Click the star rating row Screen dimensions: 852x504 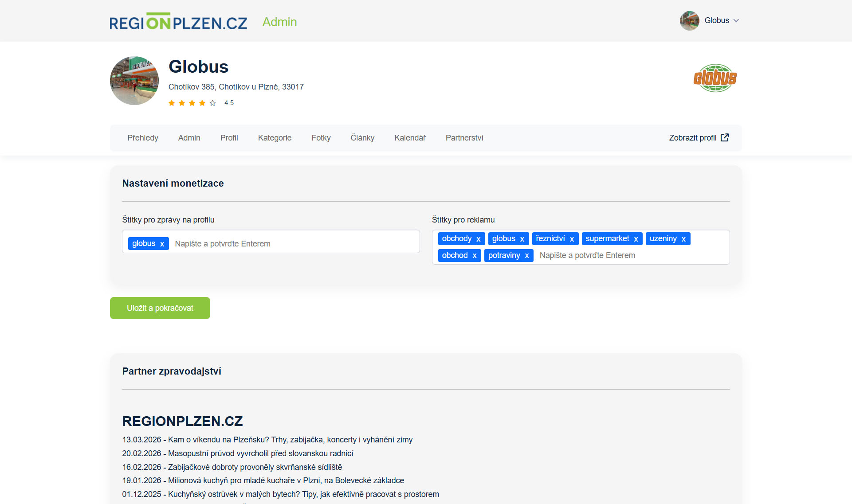tap(192, 103)
